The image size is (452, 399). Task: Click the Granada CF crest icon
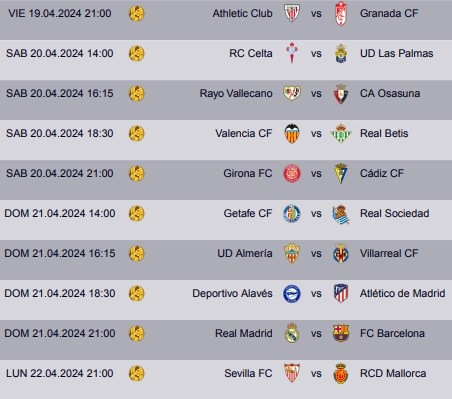pos(341,13)
